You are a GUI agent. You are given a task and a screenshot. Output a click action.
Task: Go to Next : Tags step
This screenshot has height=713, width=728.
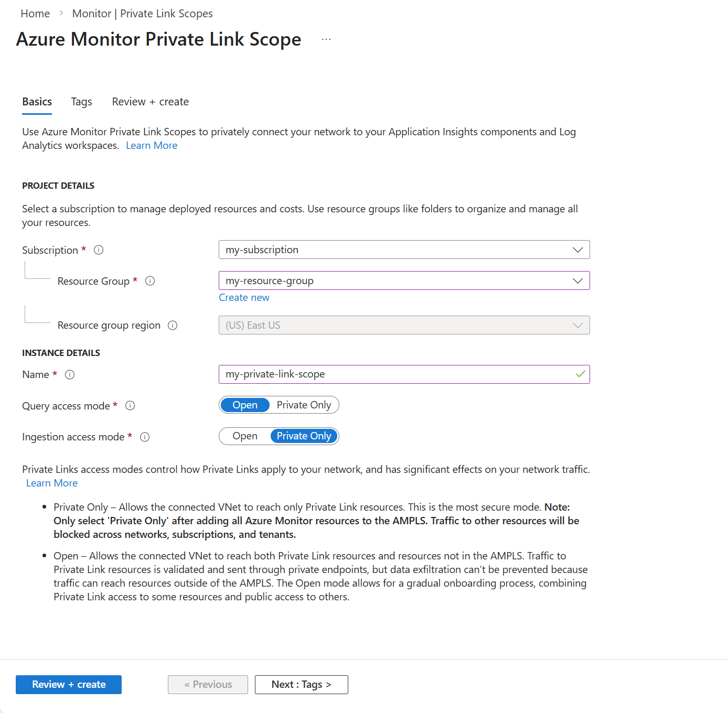[302, 685]
